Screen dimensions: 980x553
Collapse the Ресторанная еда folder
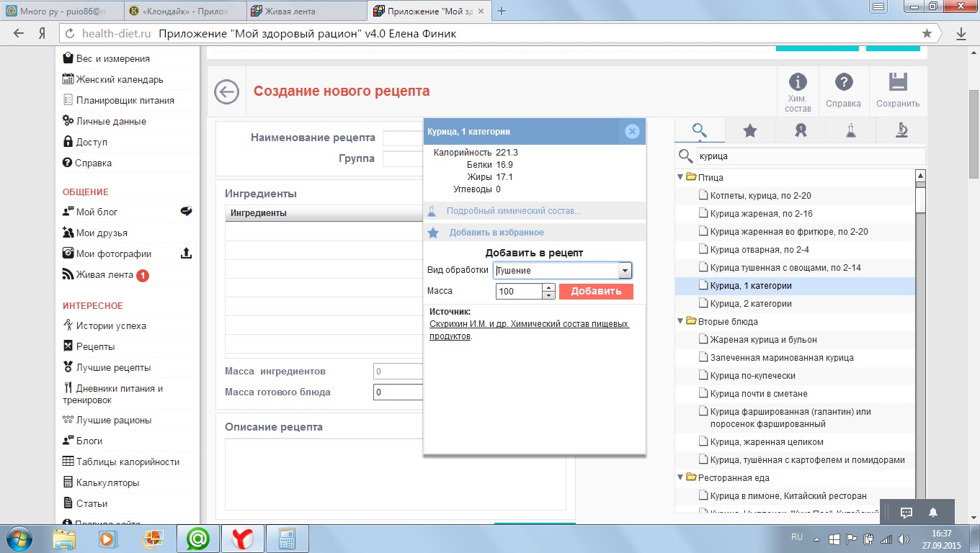click(680, 477)
